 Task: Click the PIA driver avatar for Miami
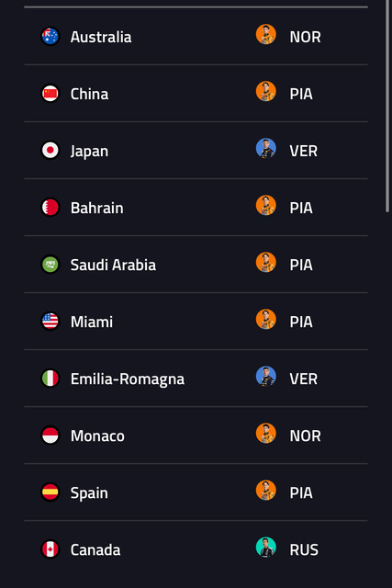point(266,320)
